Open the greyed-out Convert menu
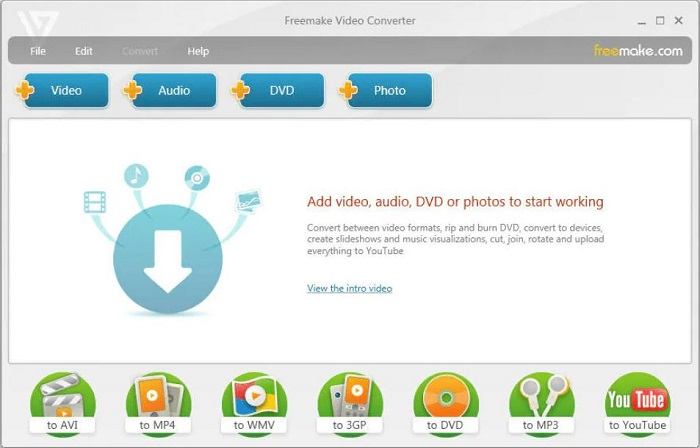Image resolution: width=700 pixels, height=448 pixels. click(x=140, y=51)
